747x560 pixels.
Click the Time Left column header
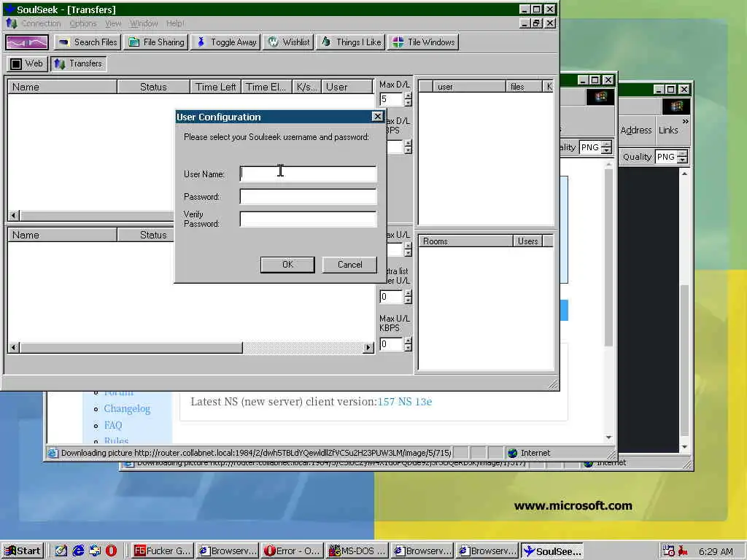(216, 87)
